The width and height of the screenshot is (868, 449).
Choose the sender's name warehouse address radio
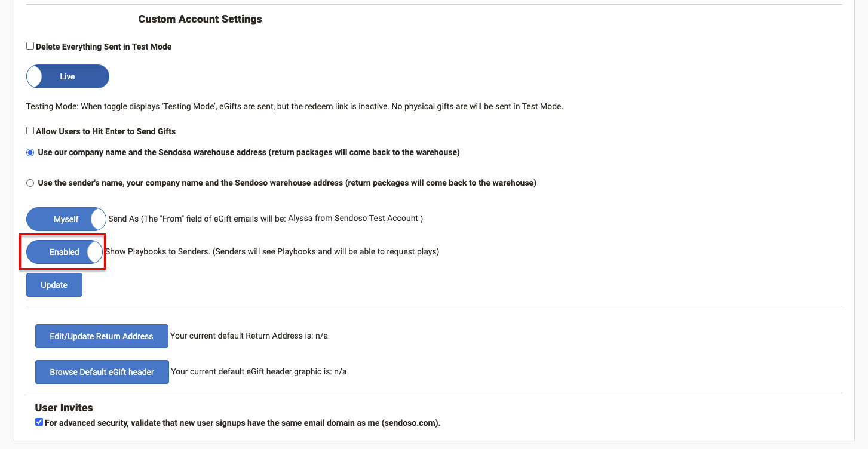click(30, 183)
